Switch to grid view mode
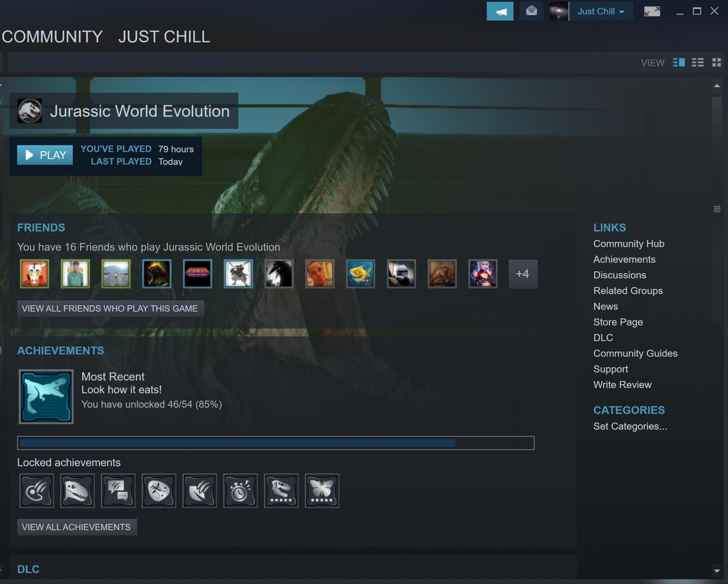 [716, 63]
